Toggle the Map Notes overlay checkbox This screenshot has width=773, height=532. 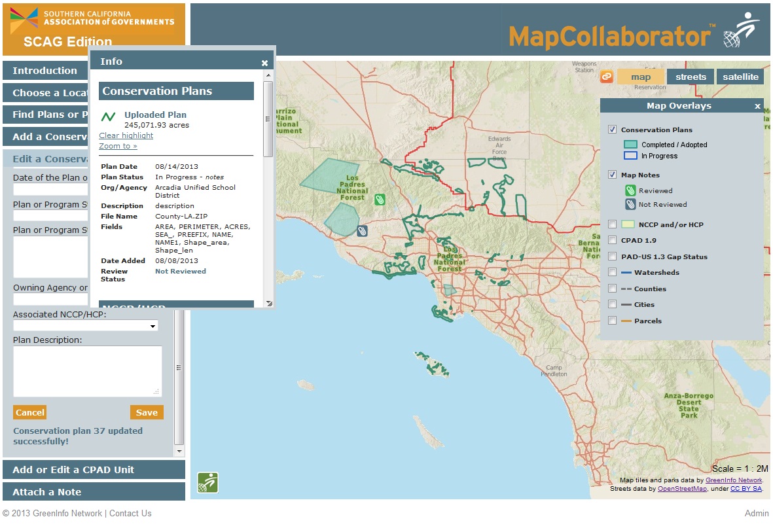[x=612, y=175]
